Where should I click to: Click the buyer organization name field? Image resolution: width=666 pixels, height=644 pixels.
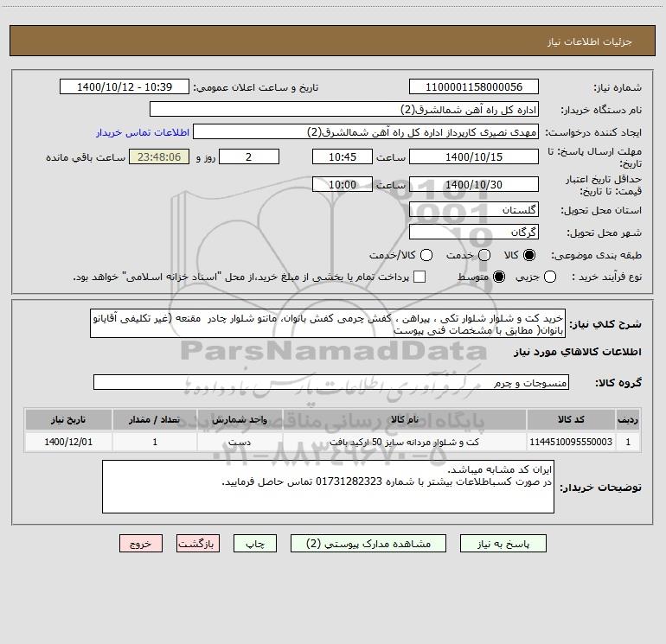344,110
